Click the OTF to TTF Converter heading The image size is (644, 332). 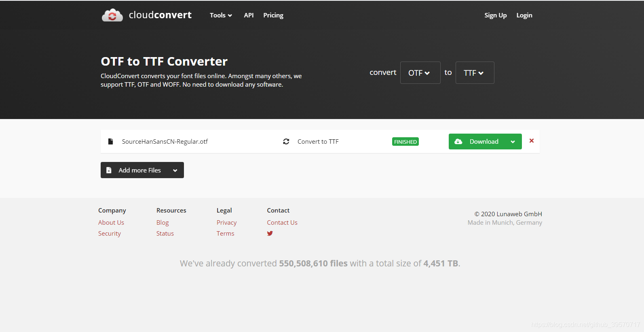[164, 61]
